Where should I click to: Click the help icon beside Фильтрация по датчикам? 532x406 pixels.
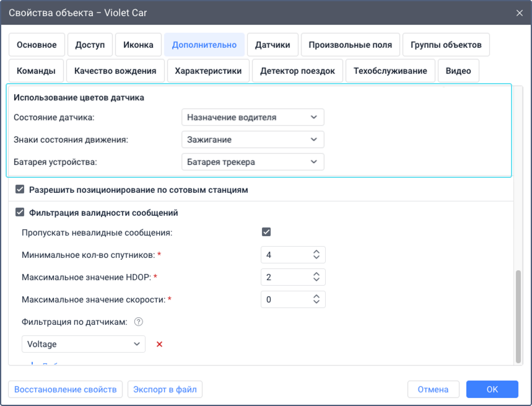coord(139,322)
